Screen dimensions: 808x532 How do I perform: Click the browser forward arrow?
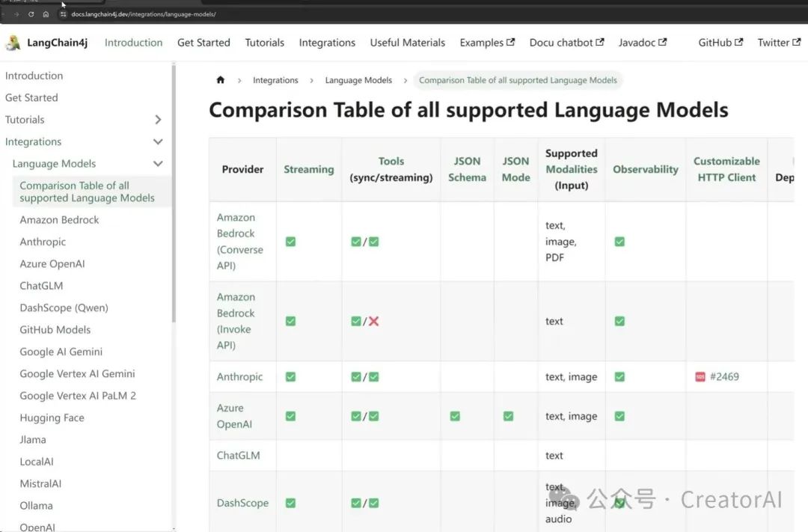[16, 14]
